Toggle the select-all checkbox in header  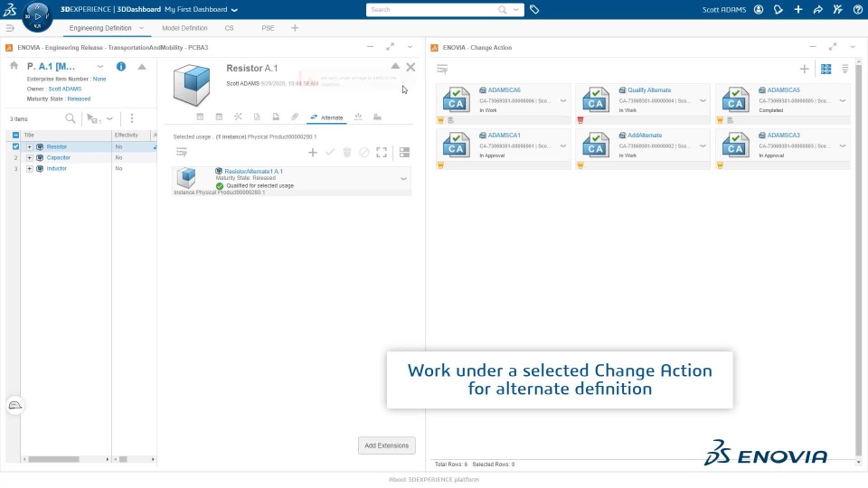point(15,135)
